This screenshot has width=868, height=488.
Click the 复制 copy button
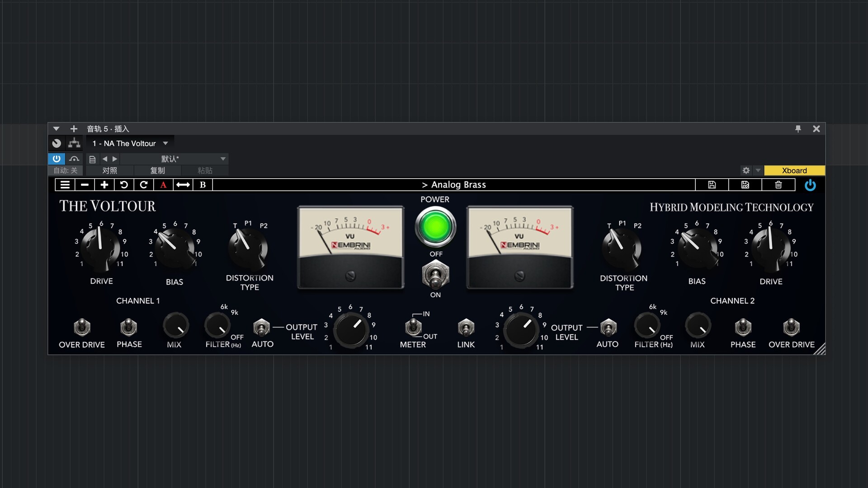click(x=157, y=170)
